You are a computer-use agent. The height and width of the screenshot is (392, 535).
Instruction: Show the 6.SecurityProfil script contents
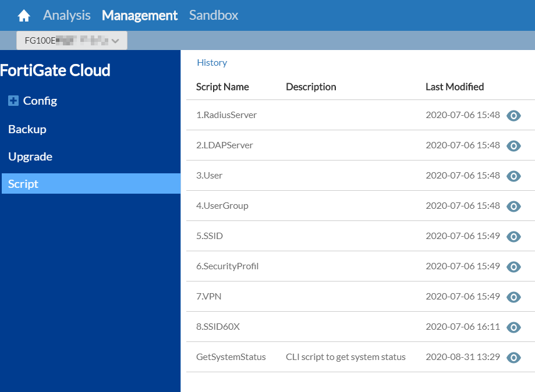click(513, 266)
